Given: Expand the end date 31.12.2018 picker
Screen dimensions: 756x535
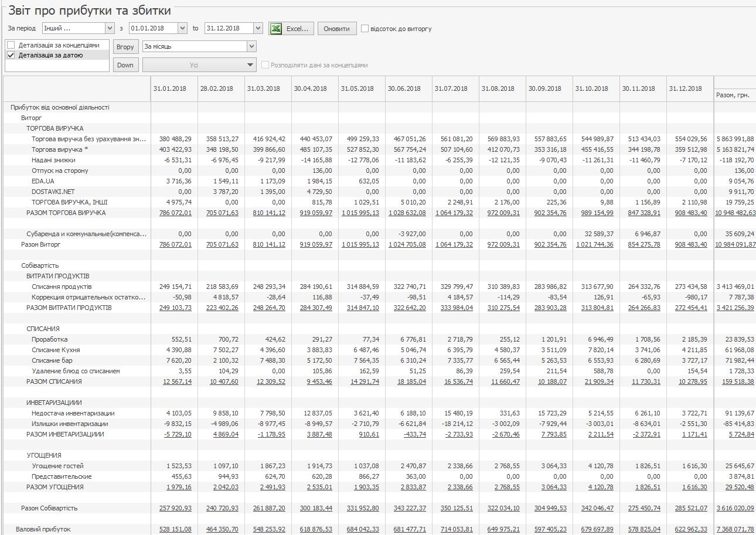Looking at the screenshot, I should pos(258,28).
